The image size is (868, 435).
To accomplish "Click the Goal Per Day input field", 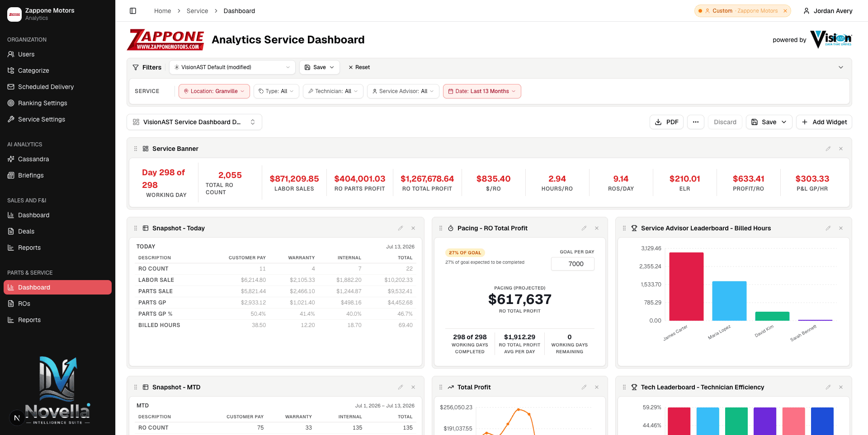I will coord(573,264).
